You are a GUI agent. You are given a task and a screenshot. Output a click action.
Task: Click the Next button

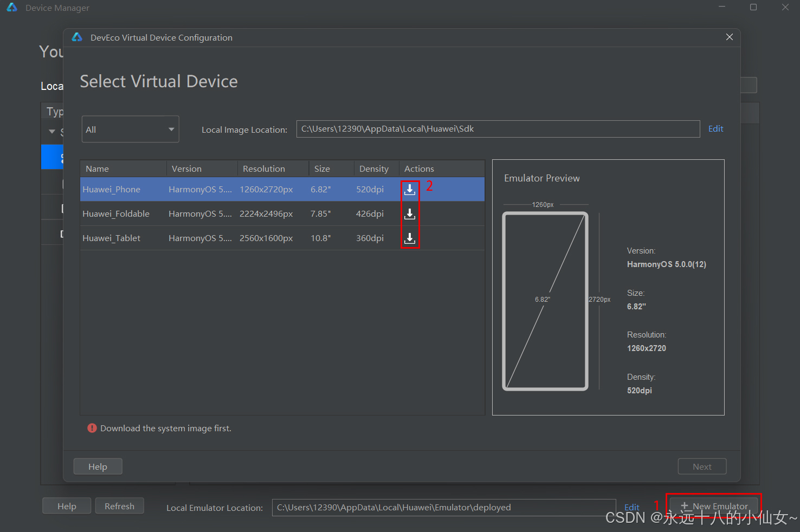702,466
